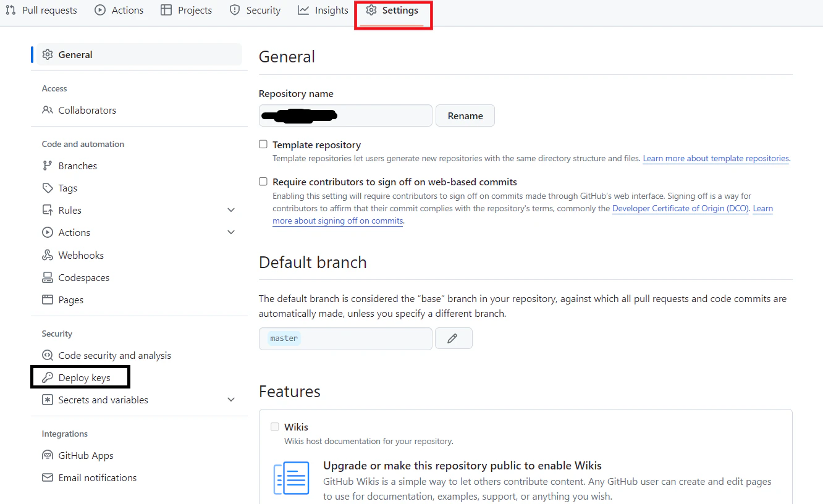Image resolution: width=823 pixels, height=504 pixels.
Task: Click the Email notifications envelope icon
Action: tap(48, 477)
